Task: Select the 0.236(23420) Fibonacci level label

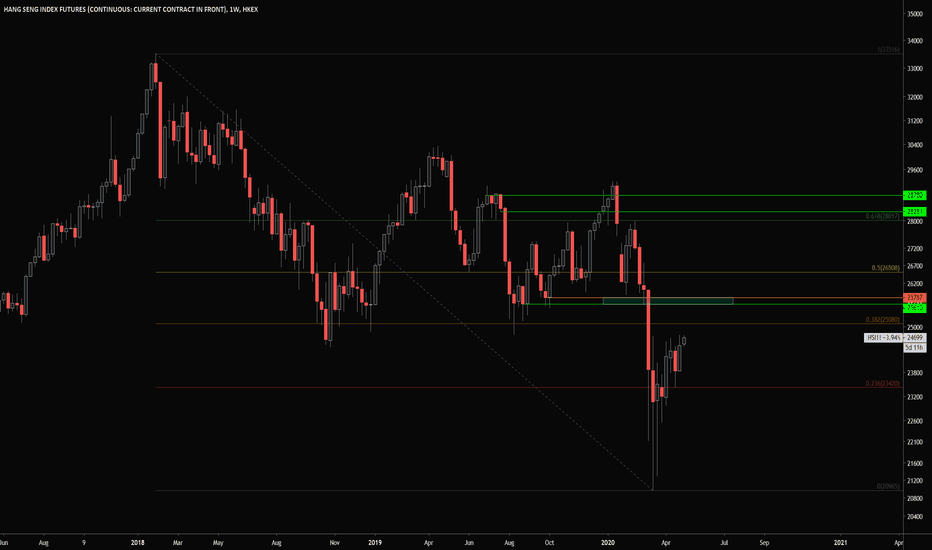Action: point(882,384)
